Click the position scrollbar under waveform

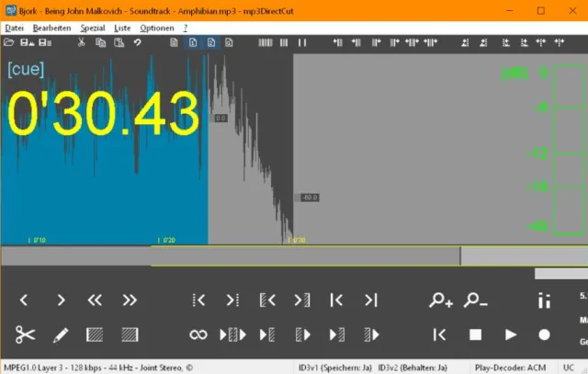(x=305, y=256)
